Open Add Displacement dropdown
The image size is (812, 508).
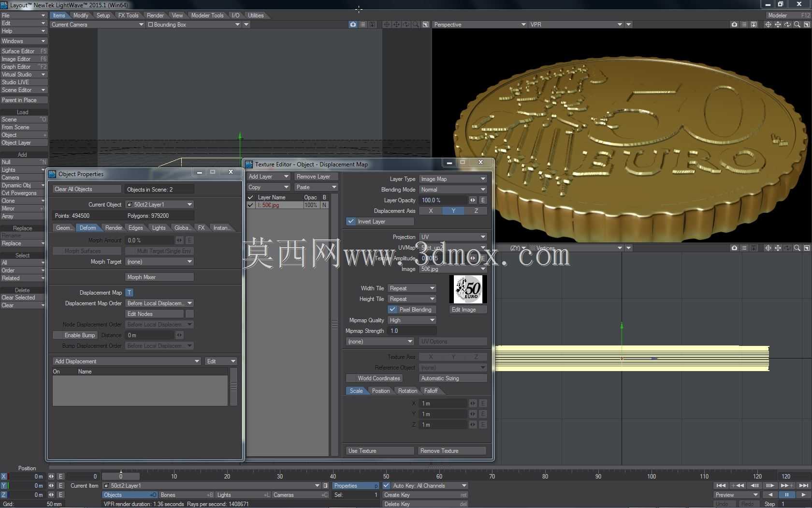127,361
